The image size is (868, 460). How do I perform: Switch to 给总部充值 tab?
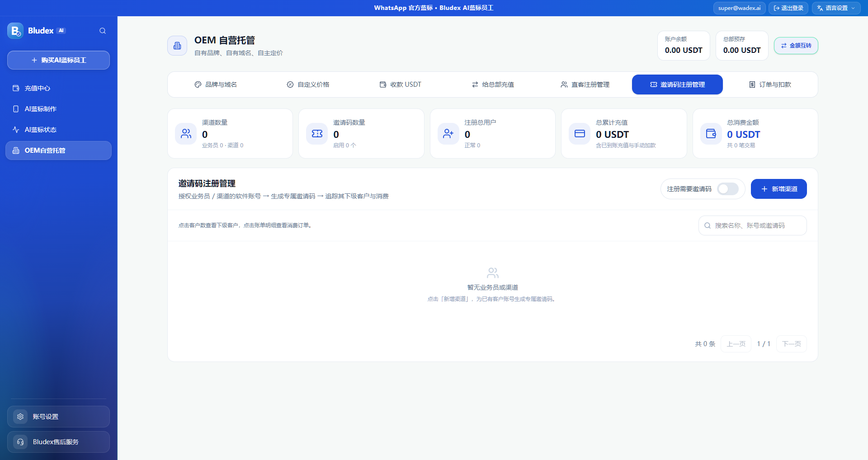click(x=493, y=84)
